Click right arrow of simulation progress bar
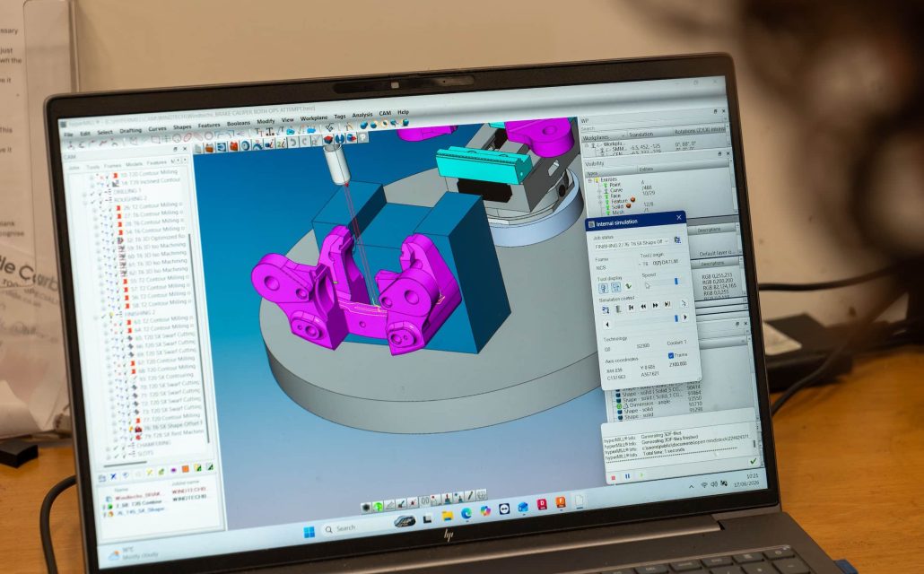The width and height of the screenshot is (924, 574). tap(684, 317)
